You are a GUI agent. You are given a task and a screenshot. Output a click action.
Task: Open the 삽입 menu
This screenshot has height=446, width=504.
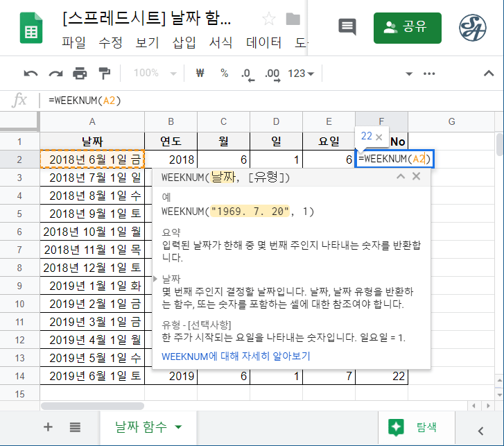click(184, 42)
